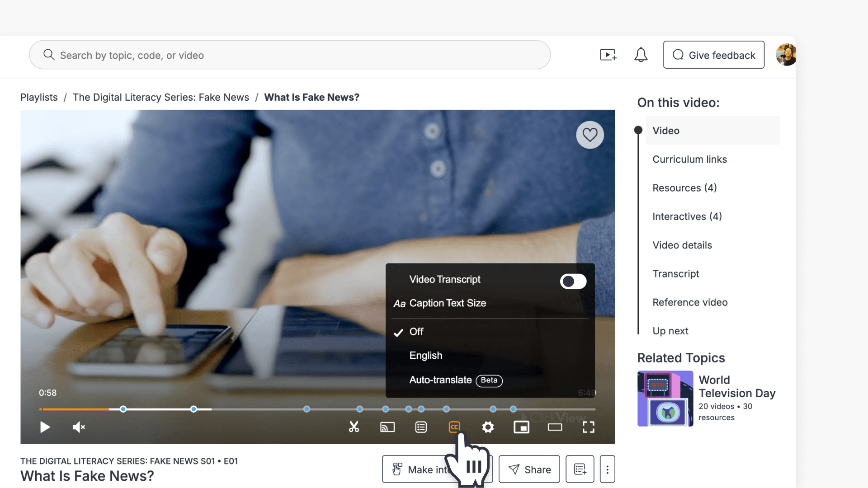Switch to theatre mode
This screenshot has width=868, height=488.
click(555, 427)
